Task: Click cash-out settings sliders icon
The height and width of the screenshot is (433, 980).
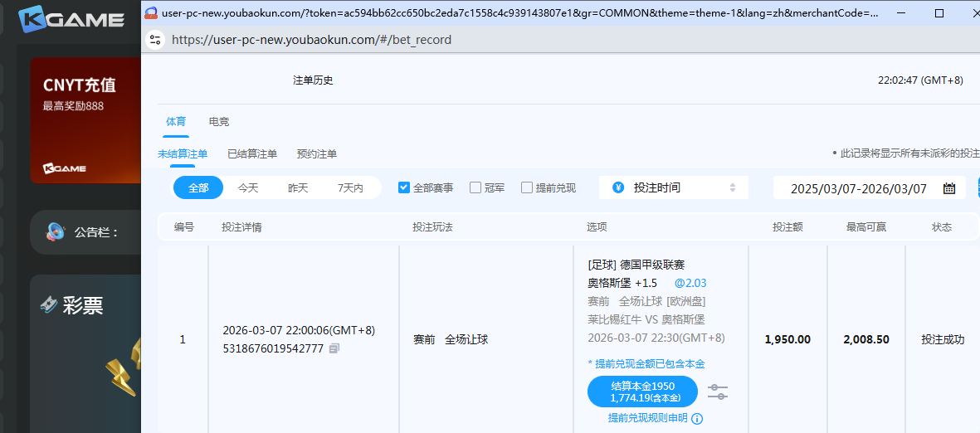Action: pos(718,392)
